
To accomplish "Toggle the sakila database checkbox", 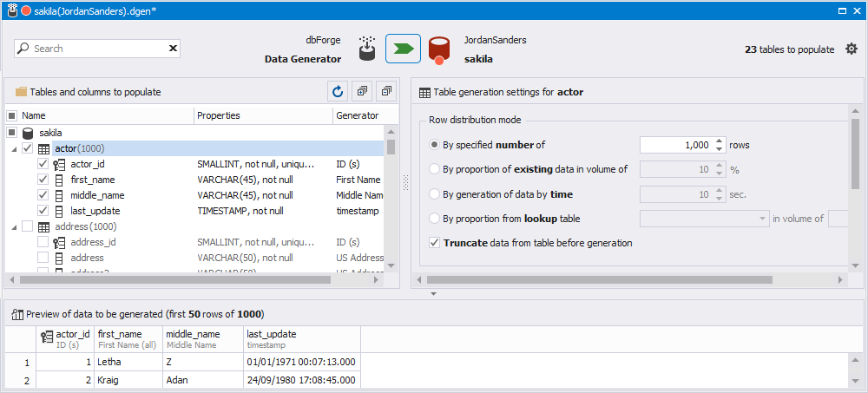I will [x=11, y=133].
